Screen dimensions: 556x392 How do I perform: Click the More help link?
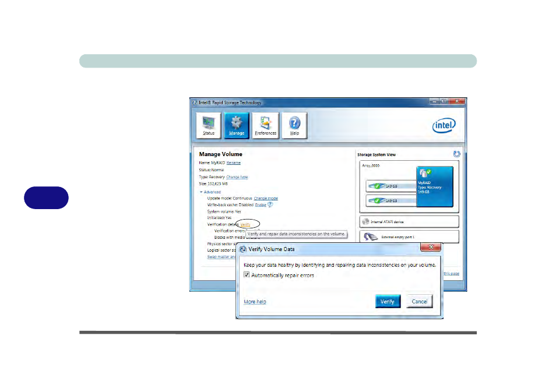[255, 302]
